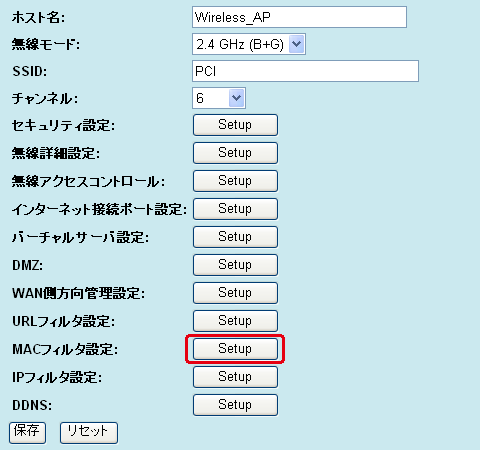480x450 pixels.
Task: Select the 2.4 GHz (B+G) combo box
Action: point(249,44)
